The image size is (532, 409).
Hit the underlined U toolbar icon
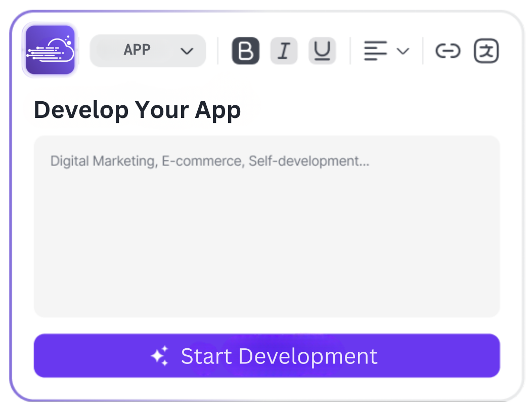pos(322,51)
